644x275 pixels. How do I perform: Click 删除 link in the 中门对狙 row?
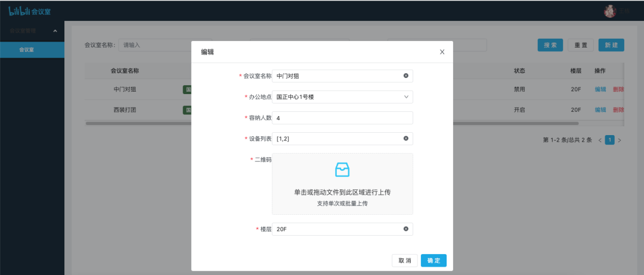tap(618, 89)
